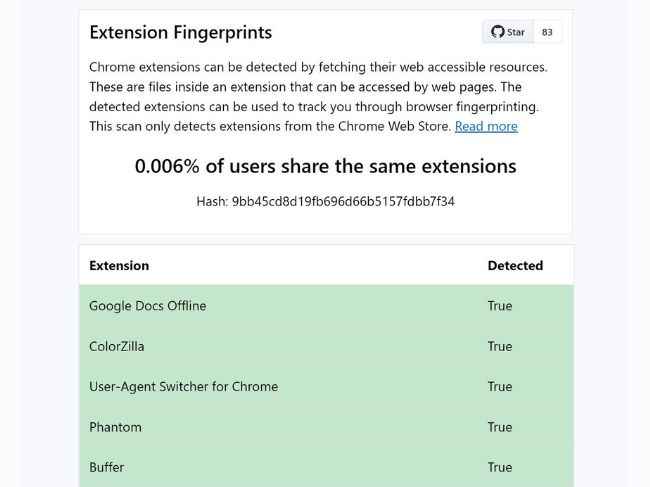
Task: Open the 83 stargazers count
Action: click(547, 32)
